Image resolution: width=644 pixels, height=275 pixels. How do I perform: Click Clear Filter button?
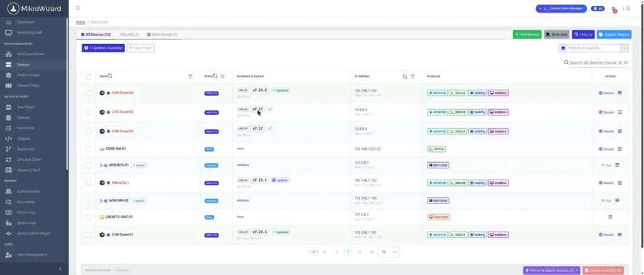point(140,48)
